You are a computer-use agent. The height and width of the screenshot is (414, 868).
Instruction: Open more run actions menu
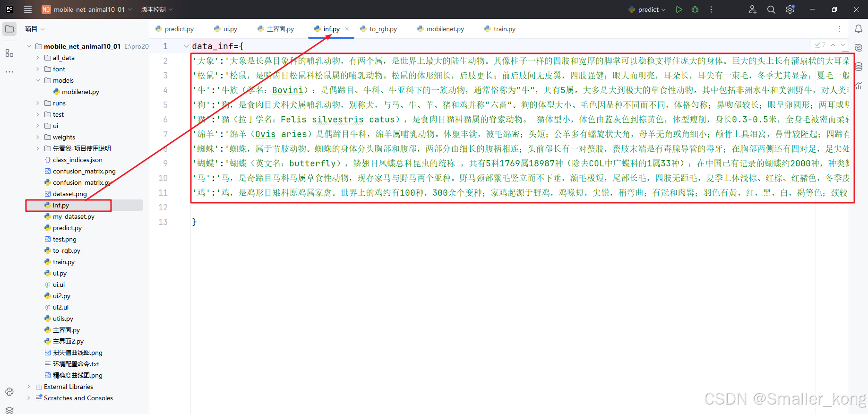click(711, 9)
